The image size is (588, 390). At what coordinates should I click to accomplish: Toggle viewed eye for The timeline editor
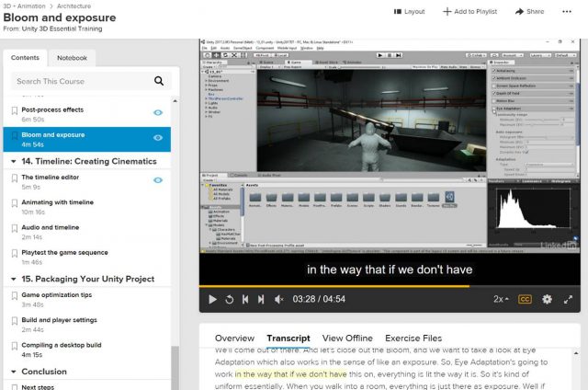(158, 180)
